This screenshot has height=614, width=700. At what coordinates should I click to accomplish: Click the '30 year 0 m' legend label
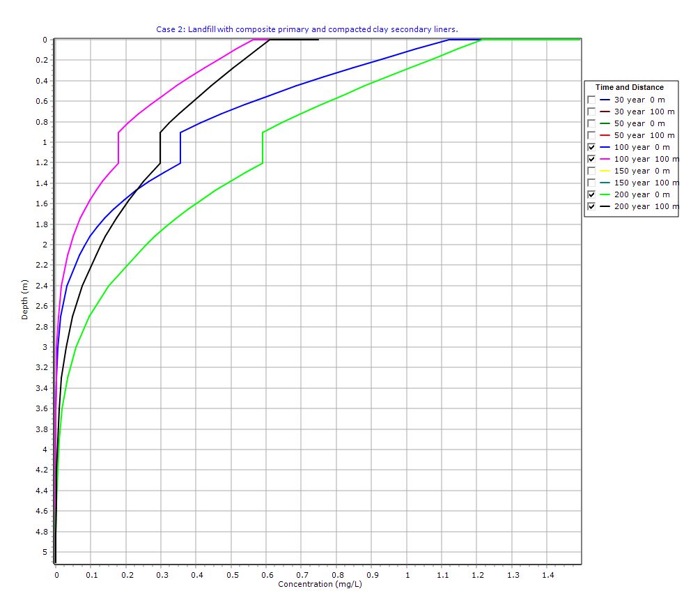click(x=639, y=100)
